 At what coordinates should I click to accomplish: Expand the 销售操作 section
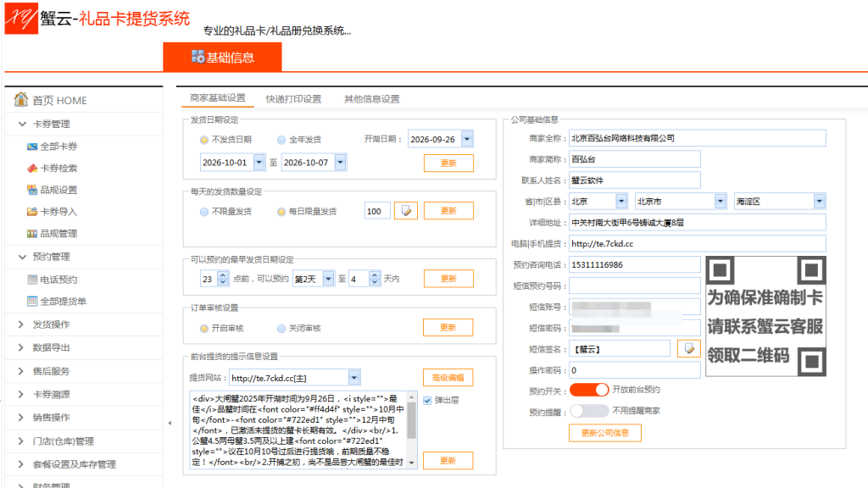[21, 417]
